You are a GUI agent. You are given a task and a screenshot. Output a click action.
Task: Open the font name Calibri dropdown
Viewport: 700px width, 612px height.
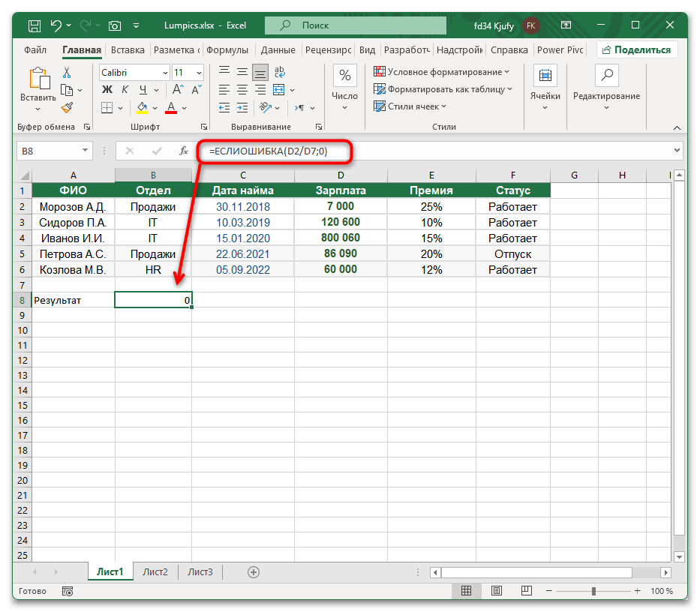coord(165,73)
